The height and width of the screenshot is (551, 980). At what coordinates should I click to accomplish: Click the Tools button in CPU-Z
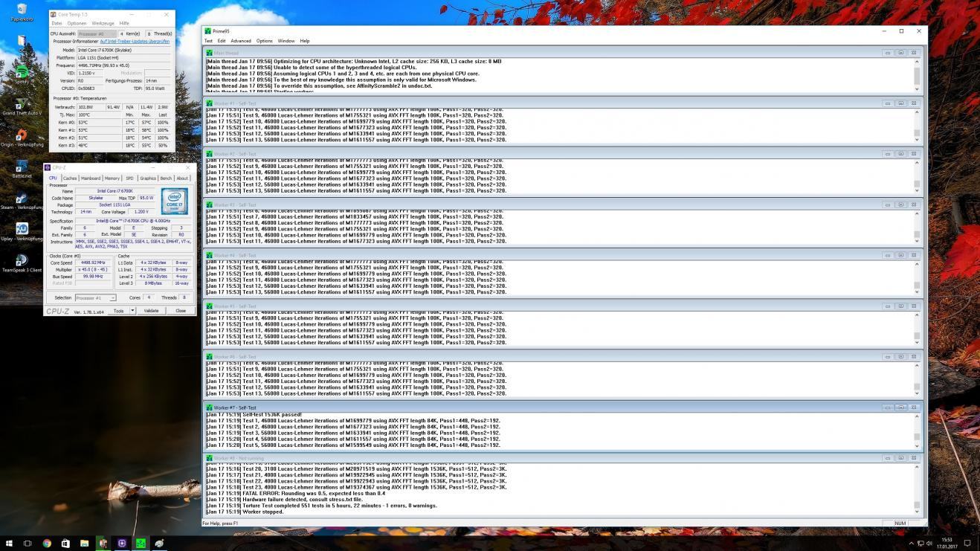click(x=118, y=311)
